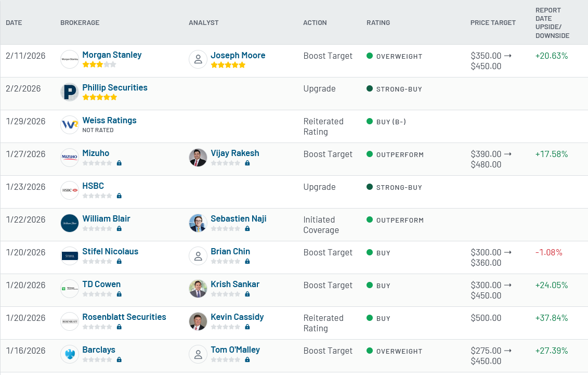Click Sebastien Naji's profile photo

coord(198,223)
